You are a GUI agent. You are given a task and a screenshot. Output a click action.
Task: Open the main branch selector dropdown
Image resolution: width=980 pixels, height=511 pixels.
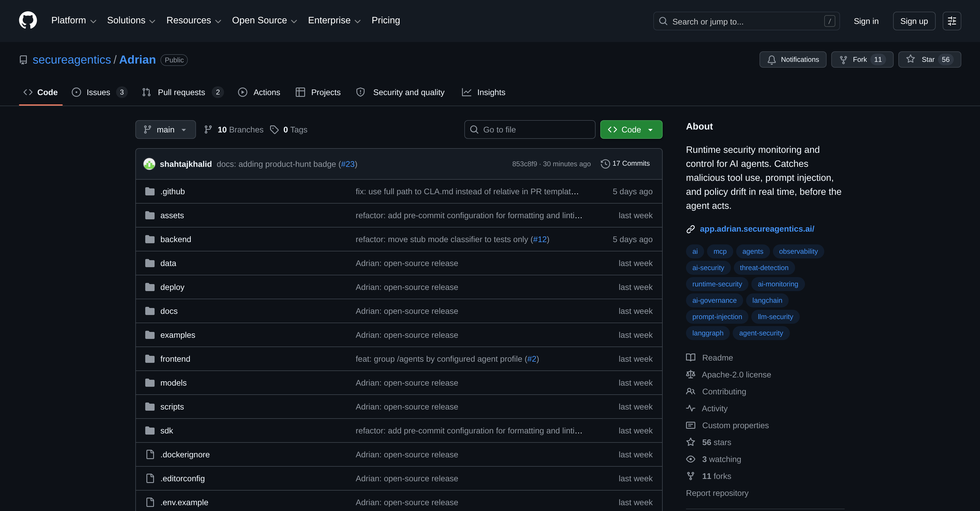pos(165,130)
